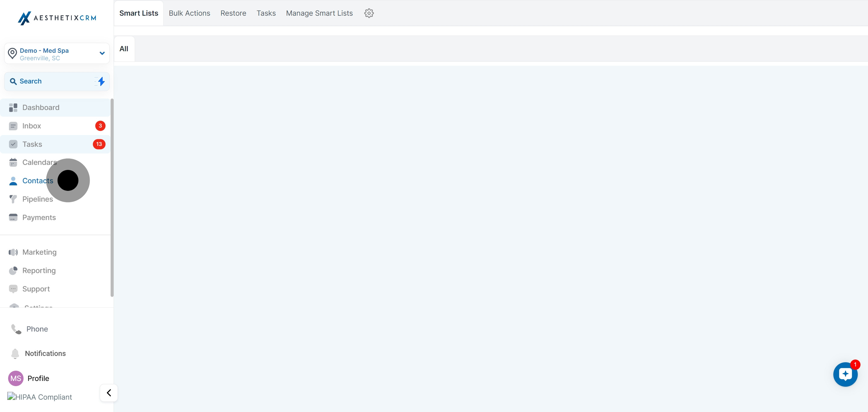The image size is (868, 412).
Task: Select the All smart list tab
Action: 124,49
